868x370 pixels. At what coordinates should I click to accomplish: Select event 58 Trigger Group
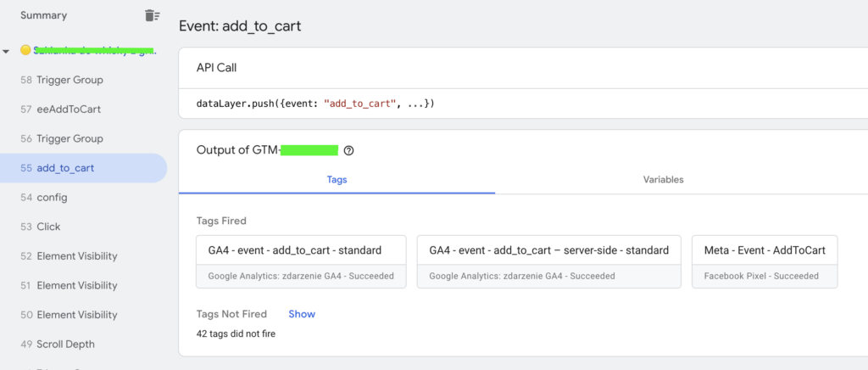pyautogui.click(x=70, y=80)
